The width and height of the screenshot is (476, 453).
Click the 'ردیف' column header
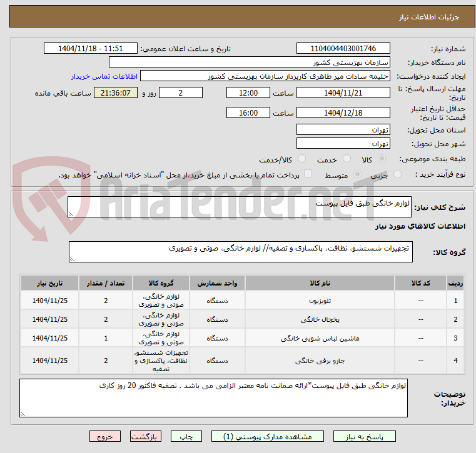tap(455, 283)
